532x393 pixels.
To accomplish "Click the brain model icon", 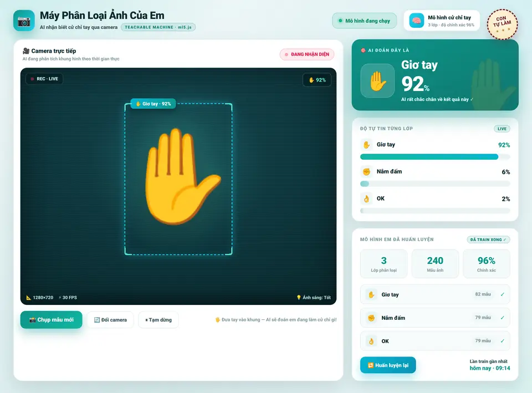I will [x=416, y=21].
